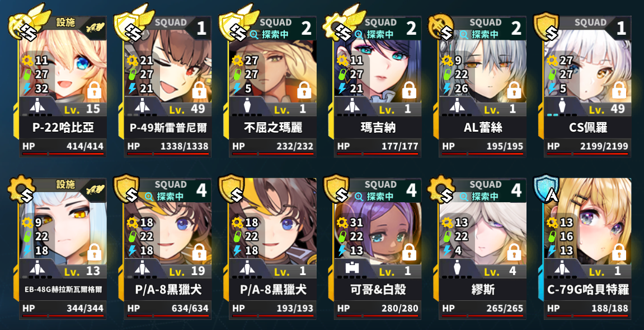The height and width of the screenshot is (330, 644).
Task: Click the binoculars unit-type icon on 可哥&白殼
Action: click(352, 268)
